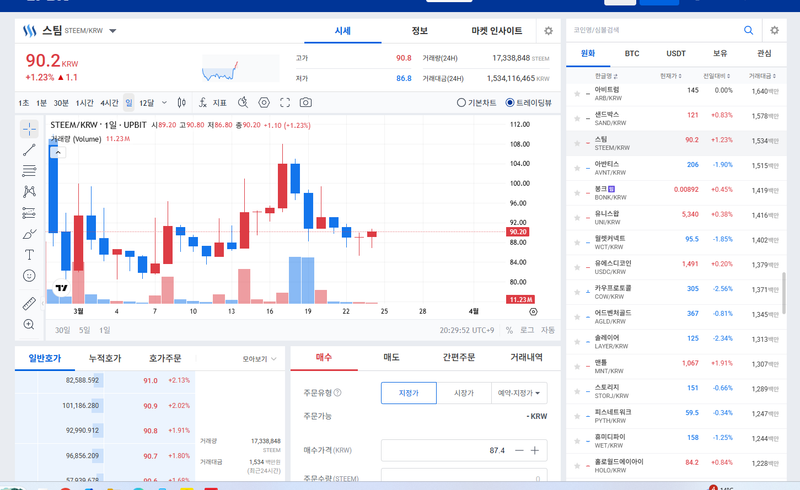Select the ruler measure tool
800x490 pixels.
click(x=29, y=302)
